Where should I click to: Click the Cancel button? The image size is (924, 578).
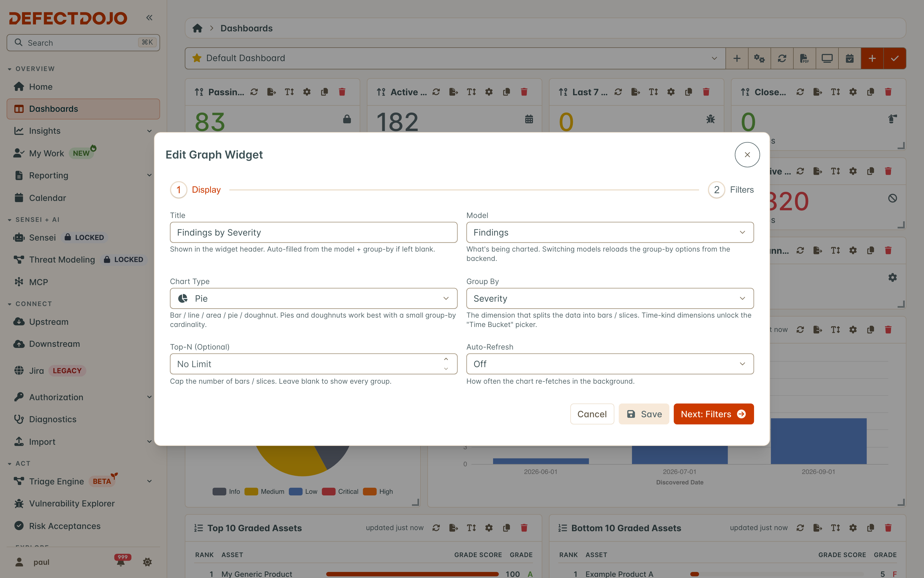[592, 414]
